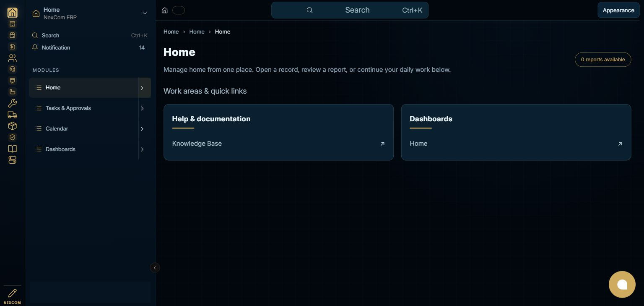Open the presentation board icon in the left rail
The image size is (644, 306).
click(x=13, y=81)
